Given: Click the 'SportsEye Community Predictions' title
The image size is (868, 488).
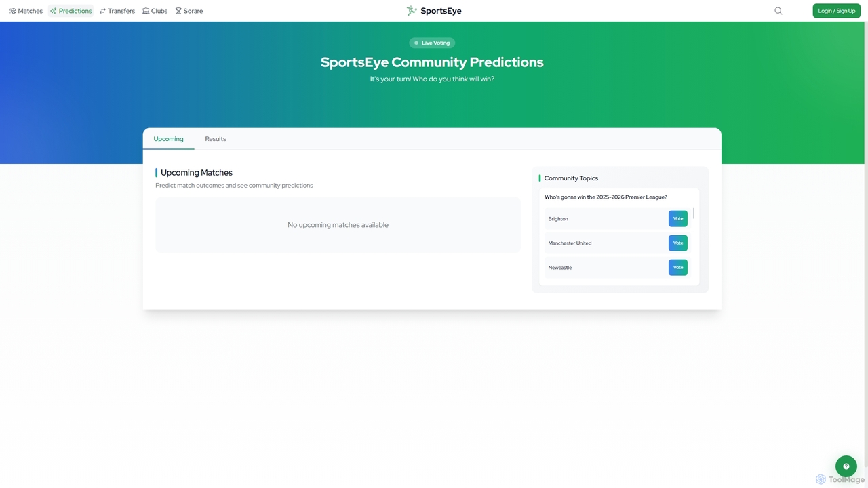Looking at the screenshot, I should (x=432, y=62).
